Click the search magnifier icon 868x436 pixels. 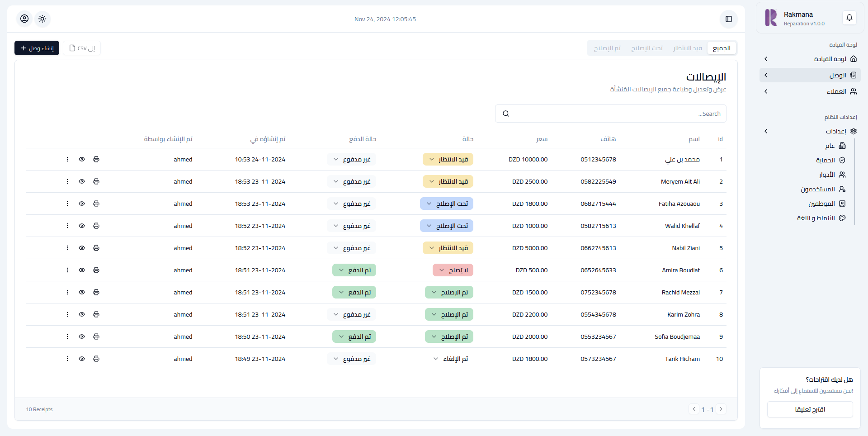(506, 114)
